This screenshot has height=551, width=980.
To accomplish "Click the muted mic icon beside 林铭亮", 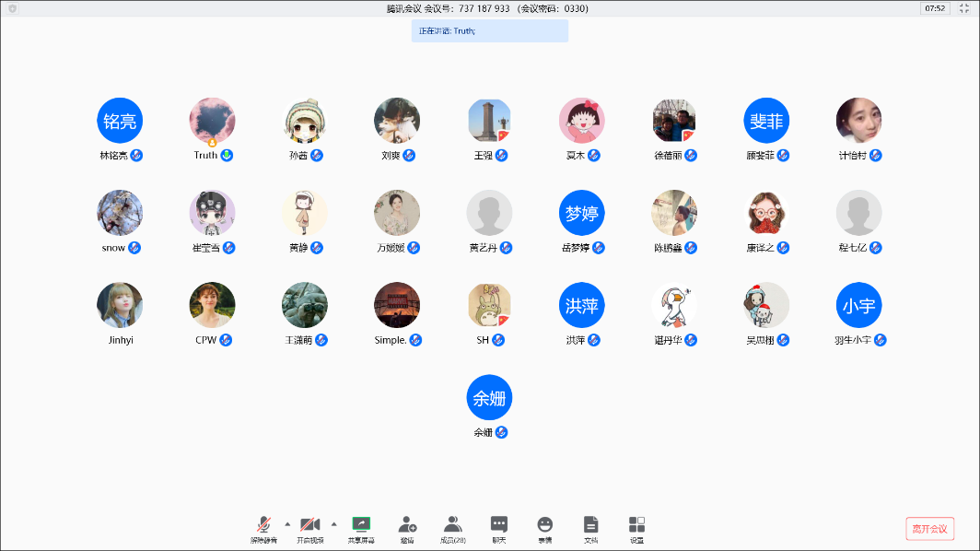I will (x=136, y=156).
